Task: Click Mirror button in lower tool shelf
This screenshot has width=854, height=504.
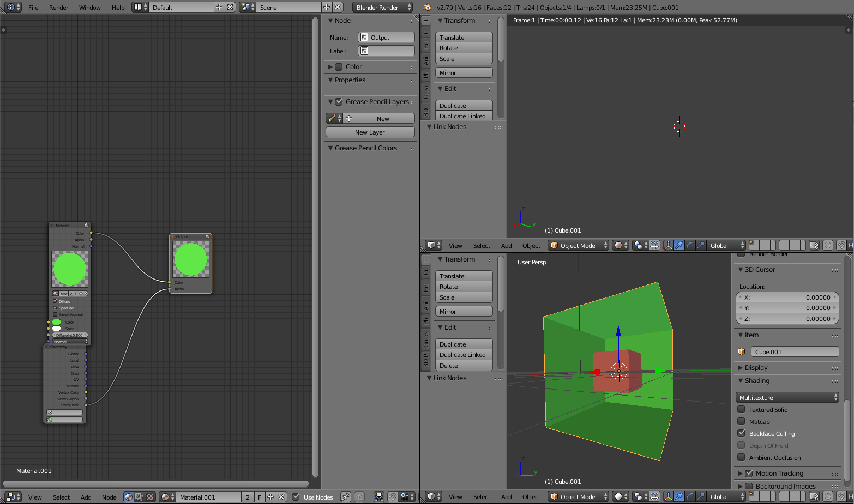Action: pyautogui.click(x=464, y=312)
